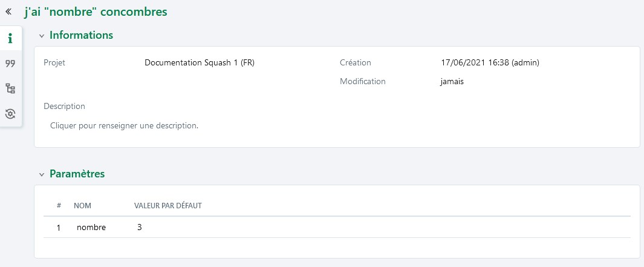Click the test case title "j'ai nombre concombres"

tap(96, 12)
